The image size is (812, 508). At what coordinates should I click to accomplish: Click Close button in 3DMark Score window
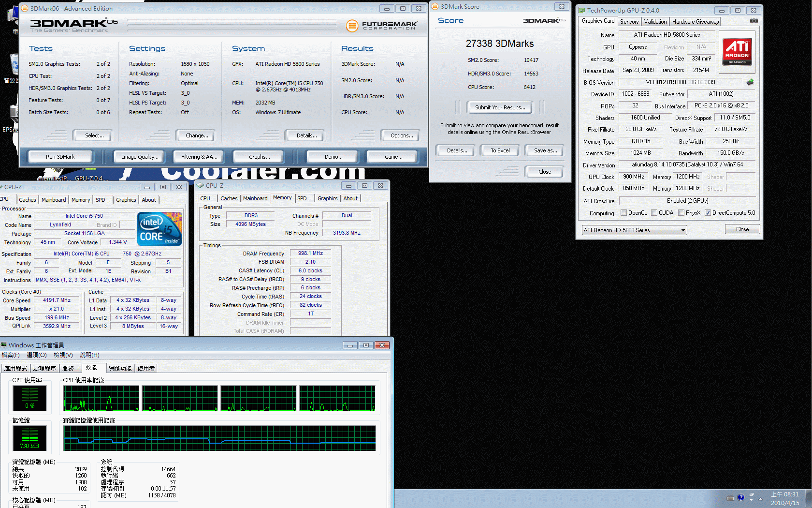click(x=544, y=172)
